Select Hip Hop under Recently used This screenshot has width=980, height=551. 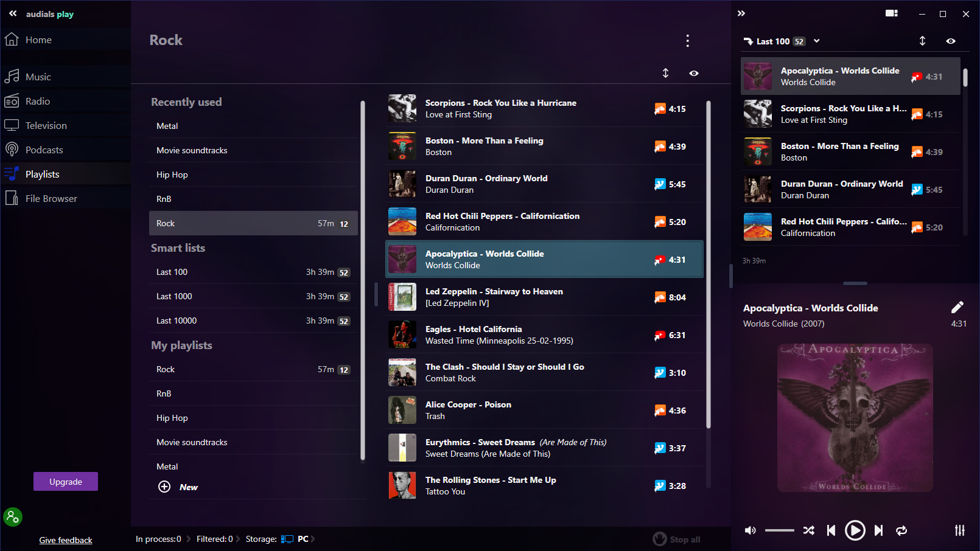click(x=253, y=175)
